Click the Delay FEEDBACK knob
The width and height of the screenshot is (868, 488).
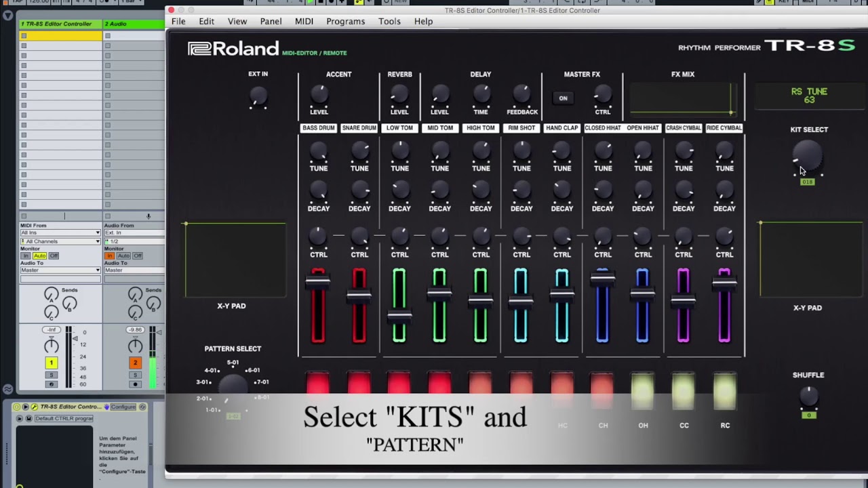(x=521, y=94)
